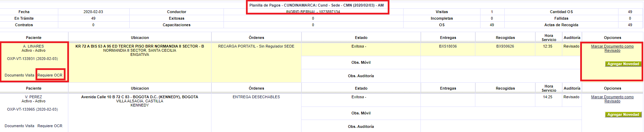Select patient name A. LINARES
Image resolution: width=644 pixels, height=132 pixels.
pos(33,46)
